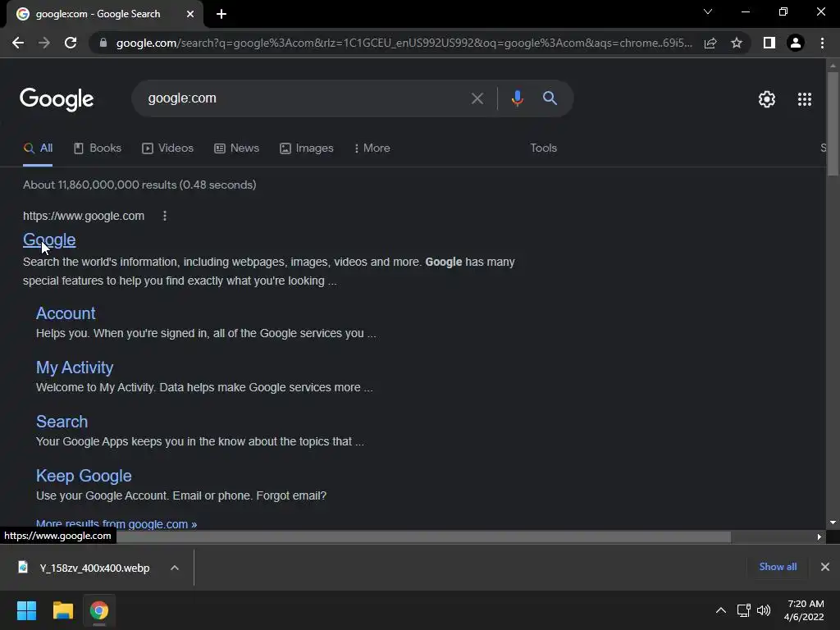The height and width of the screenshot is (630, 840).
Task: Switch to the Images tab
Action: (x=307, y=148)
